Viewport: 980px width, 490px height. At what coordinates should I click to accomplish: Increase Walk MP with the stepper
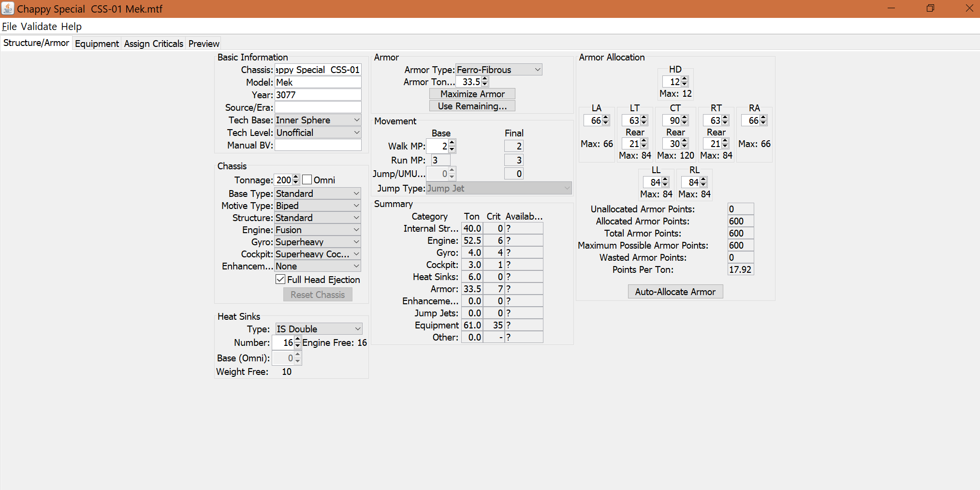[452, 143]
